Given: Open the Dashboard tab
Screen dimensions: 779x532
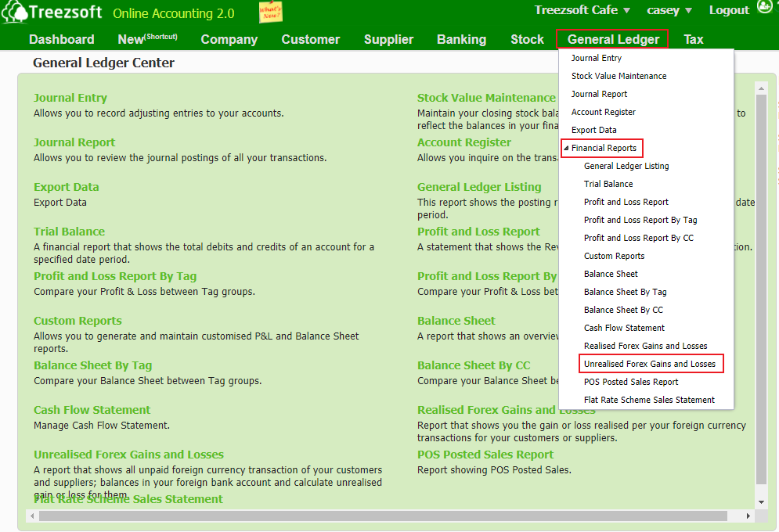Looking at the screenshot, I should click(62, 39).
